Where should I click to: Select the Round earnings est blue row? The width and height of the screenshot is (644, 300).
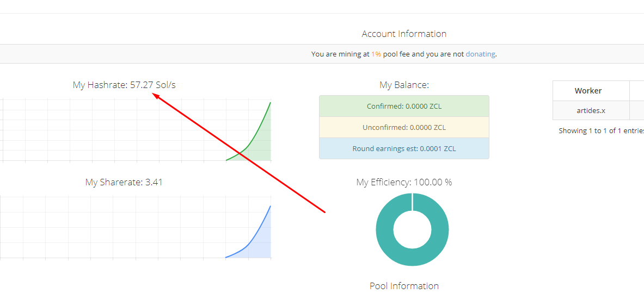[404, 148]
